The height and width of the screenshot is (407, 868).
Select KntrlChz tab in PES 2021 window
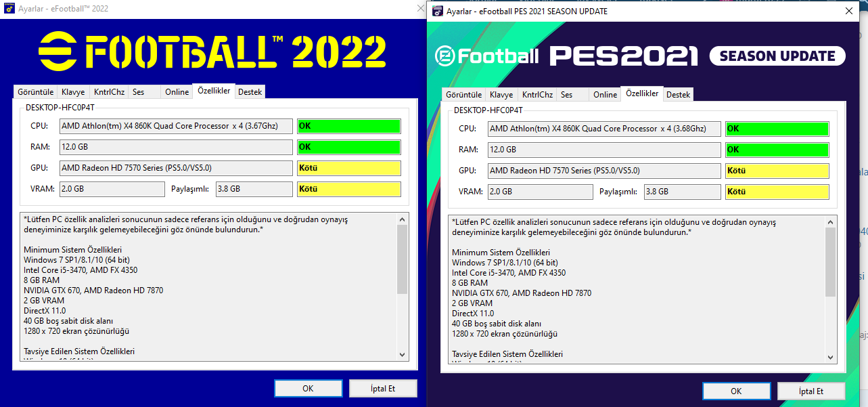click(x=539, y=95)
